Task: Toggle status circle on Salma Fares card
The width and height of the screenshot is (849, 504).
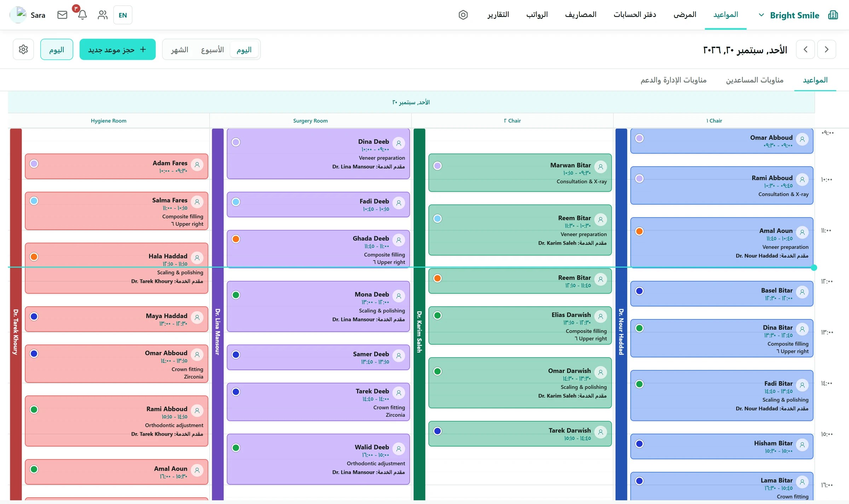Action: [x=34, y=201]
